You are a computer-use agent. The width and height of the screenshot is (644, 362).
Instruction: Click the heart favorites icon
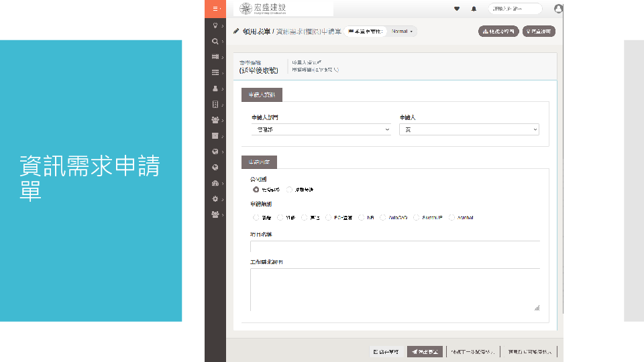[457, 9]
